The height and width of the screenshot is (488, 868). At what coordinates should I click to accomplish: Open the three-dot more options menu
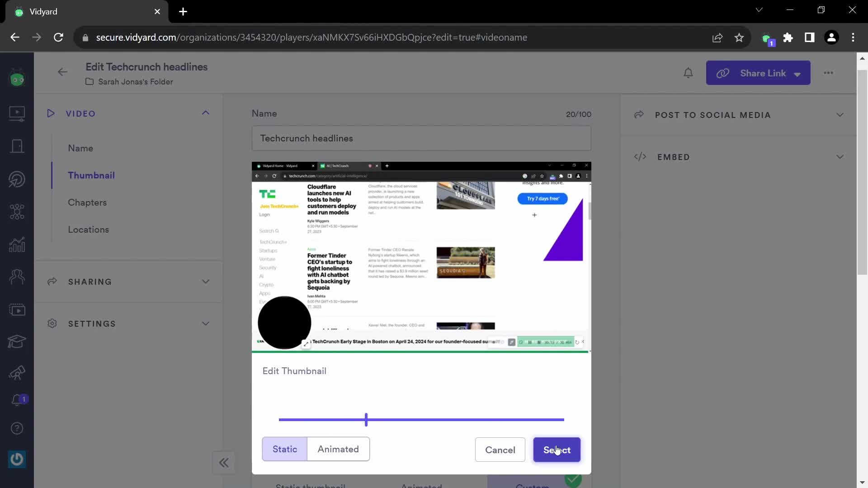828,73
